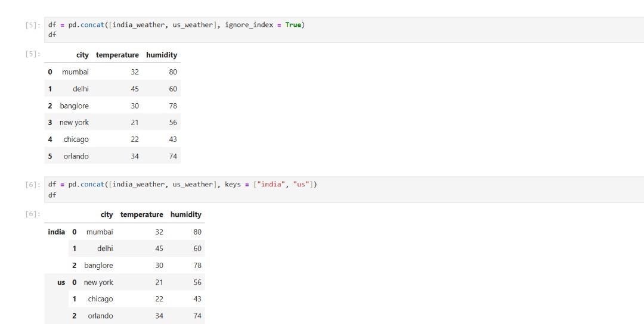Image resolution: width=644 pixels, height=330 pixels.
Task: Click delhi in the output [6] table
Action: tap(105, 248)
